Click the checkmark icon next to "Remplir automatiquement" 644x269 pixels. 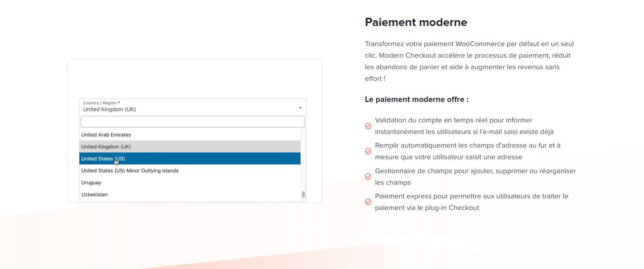[x=368, y=151]
